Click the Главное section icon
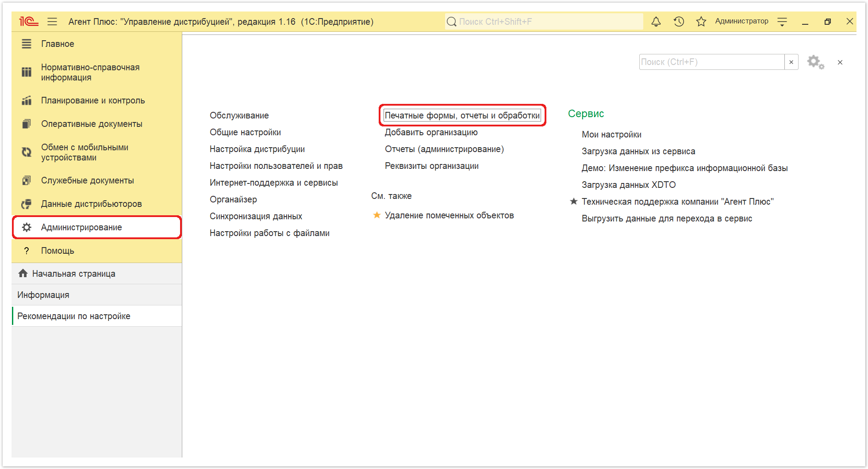The width and height of the screenshot is (868, 469). pyautogui.click(x=27, y=44)
